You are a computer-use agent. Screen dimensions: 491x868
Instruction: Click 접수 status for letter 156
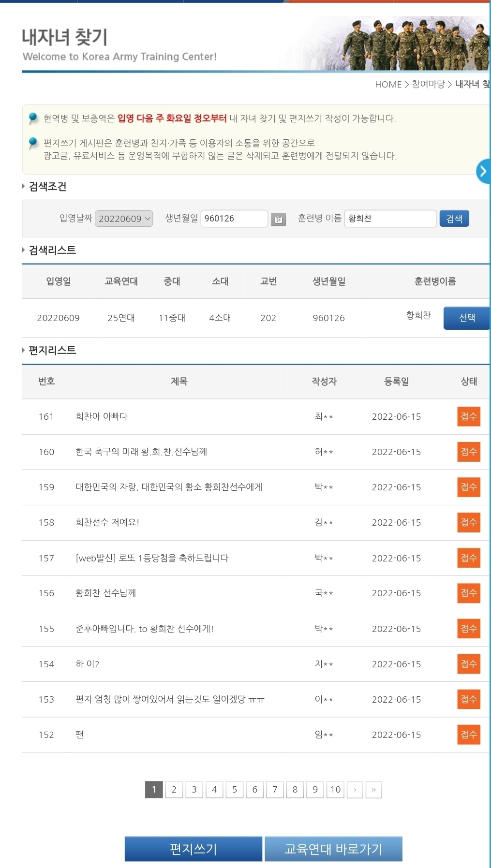[469, 593]
